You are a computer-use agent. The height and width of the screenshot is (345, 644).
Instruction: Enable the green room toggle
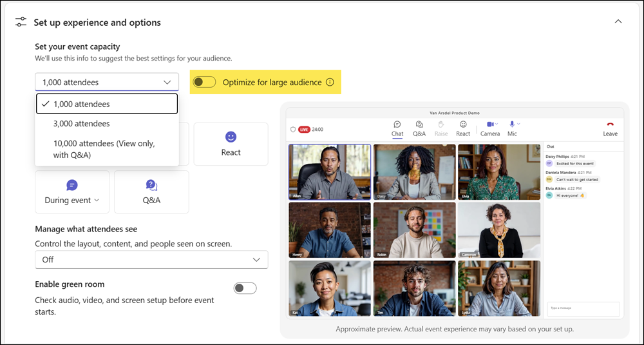[245, 288]
